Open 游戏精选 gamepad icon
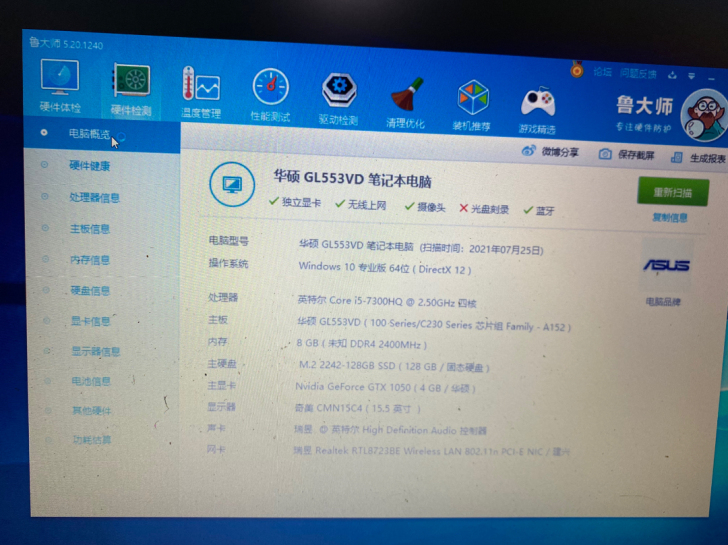Screen dimensions: 728x545 538,102
